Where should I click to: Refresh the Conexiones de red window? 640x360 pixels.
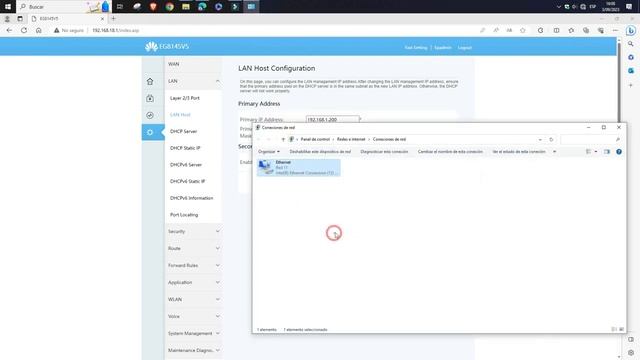551,140
